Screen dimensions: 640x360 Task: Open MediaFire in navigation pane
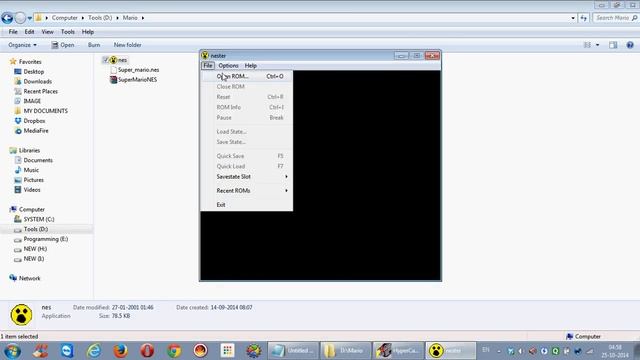coord(36,131)
